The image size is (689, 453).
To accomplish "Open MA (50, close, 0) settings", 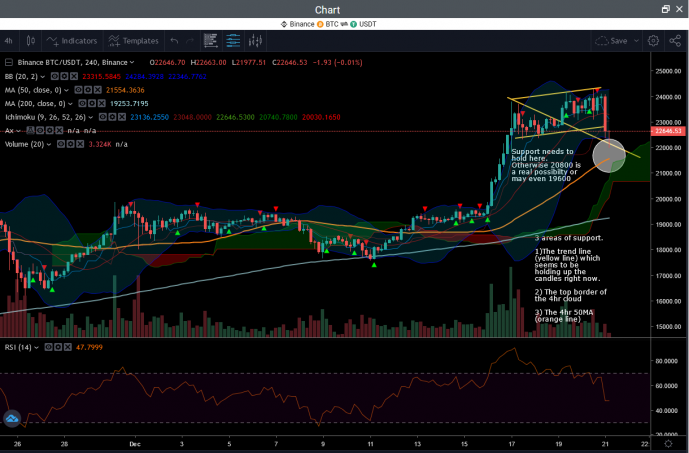I will (88, 90).
